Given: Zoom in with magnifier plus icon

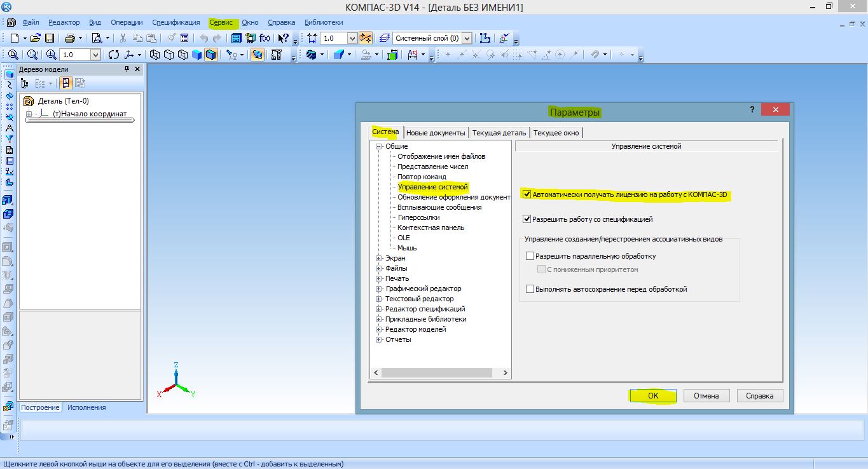Looking at the screenshot, I should tap(52, 55).
